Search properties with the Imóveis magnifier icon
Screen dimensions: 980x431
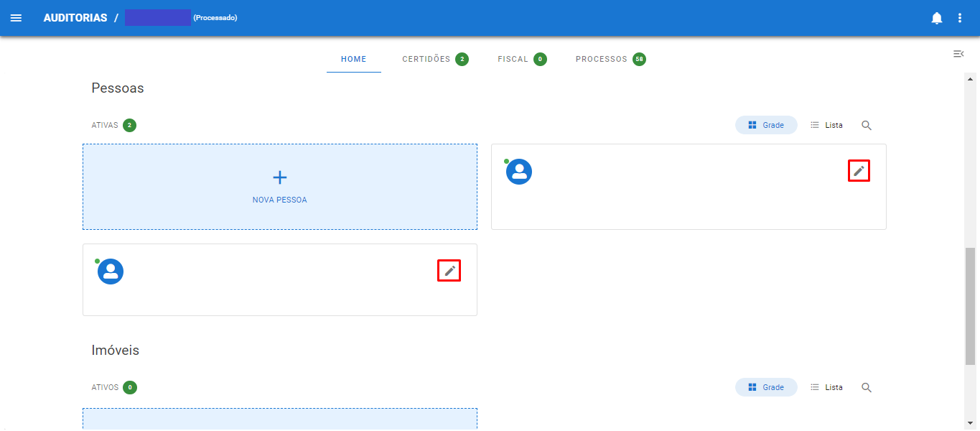(867, 387)
